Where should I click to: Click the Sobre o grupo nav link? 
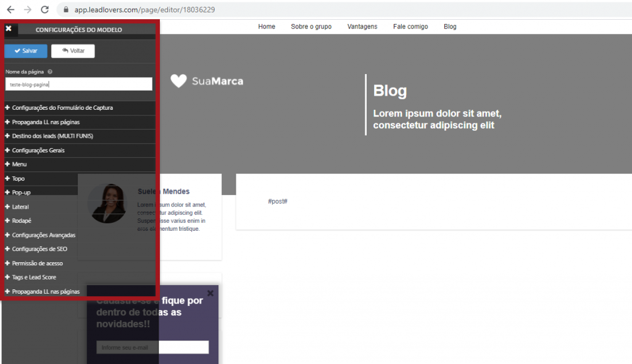click(x=311, y=27)
